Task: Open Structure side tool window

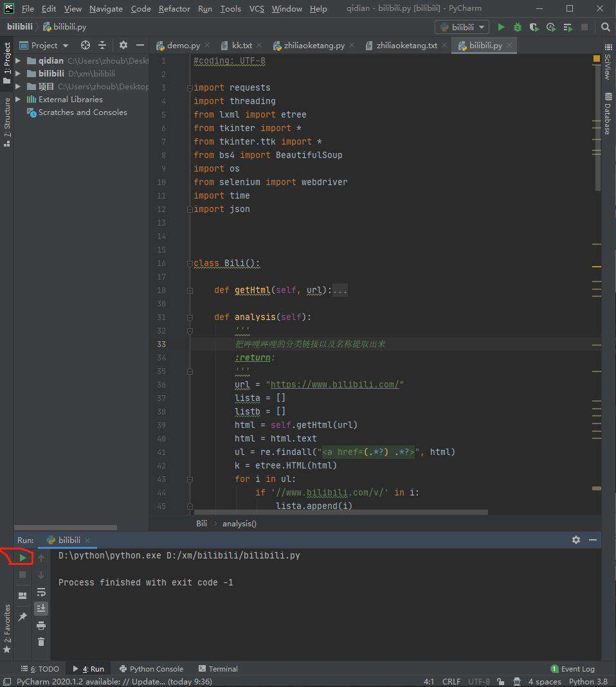Action: [7, 122]
